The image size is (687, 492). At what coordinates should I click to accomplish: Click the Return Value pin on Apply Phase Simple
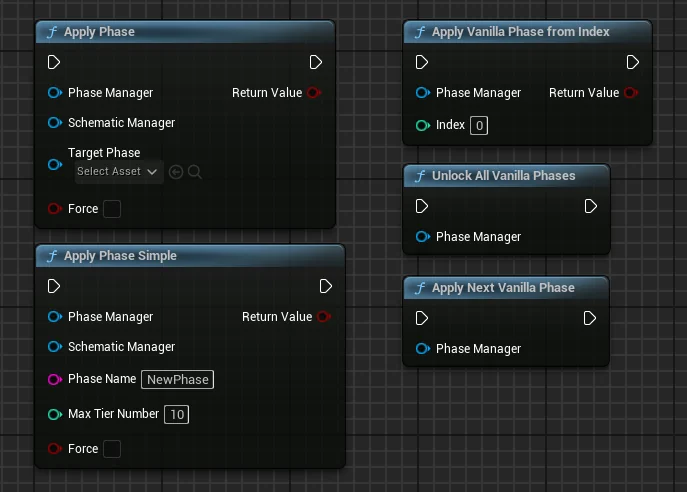coord(324,316)
